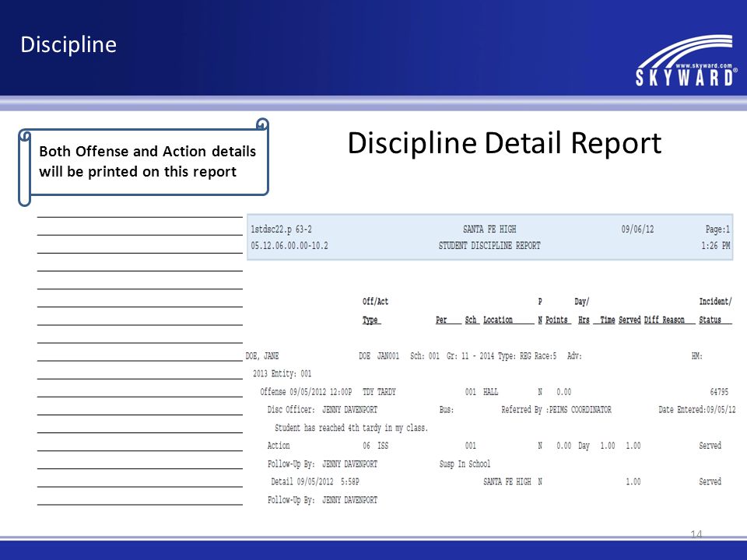Click the Skyward logo
This screenshot has width=747, height=560.
click(x=686, y=61)
